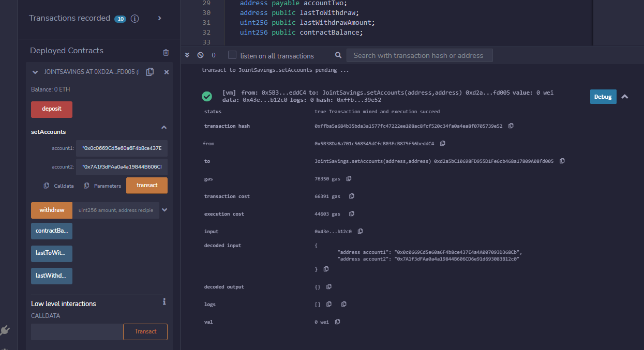Copy the transaction cost value
The image size is (644, 350).
tap(352, 196)
